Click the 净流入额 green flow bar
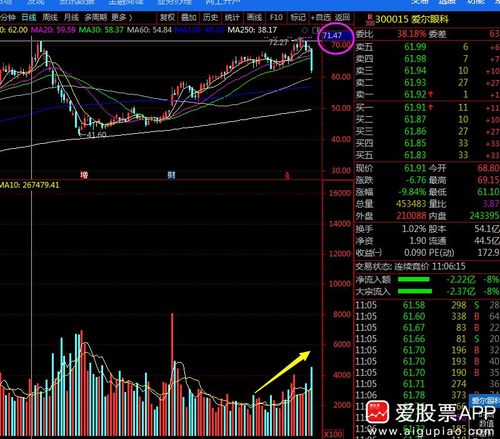Viewport: 500px width, 439px height. point(414,279)
